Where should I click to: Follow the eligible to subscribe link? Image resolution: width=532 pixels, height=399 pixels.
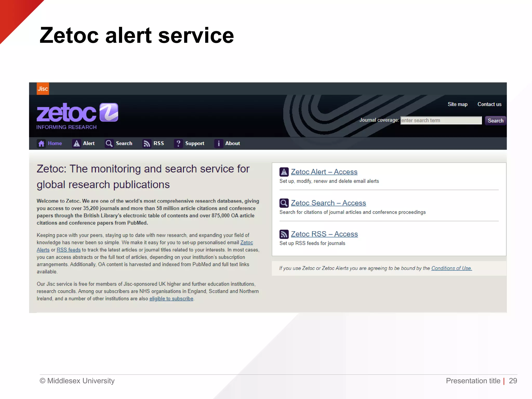171,299
